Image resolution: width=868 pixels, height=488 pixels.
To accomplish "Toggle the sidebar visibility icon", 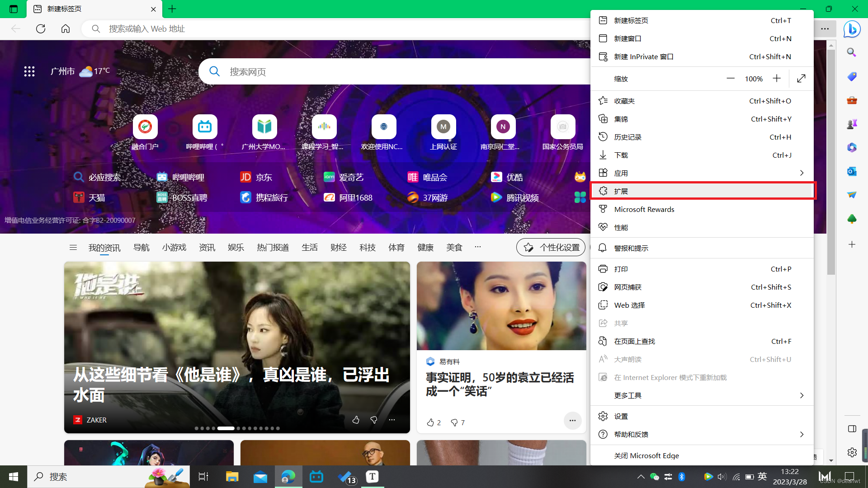I will pyautogui.click(x=852, y=428).
